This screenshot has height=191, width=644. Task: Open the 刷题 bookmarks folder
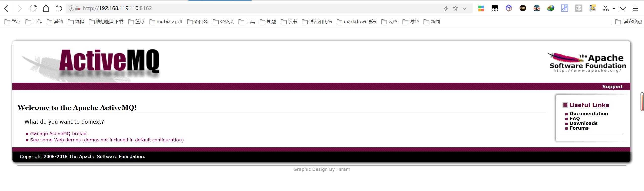coord(268,22)
